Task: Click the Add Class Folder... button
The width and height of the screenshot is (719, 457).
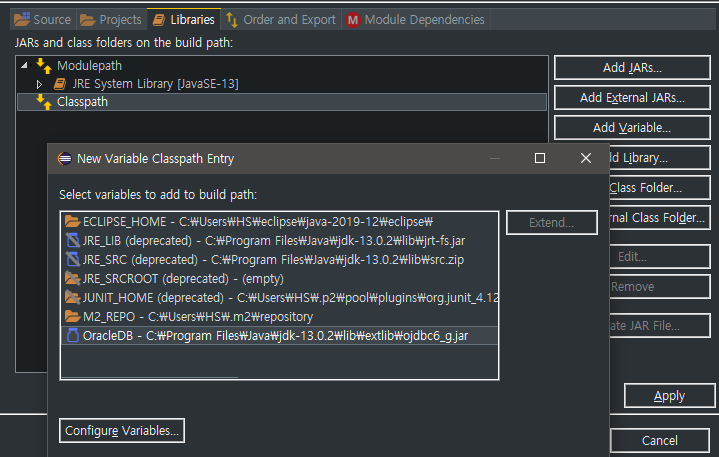Action: 659,187
